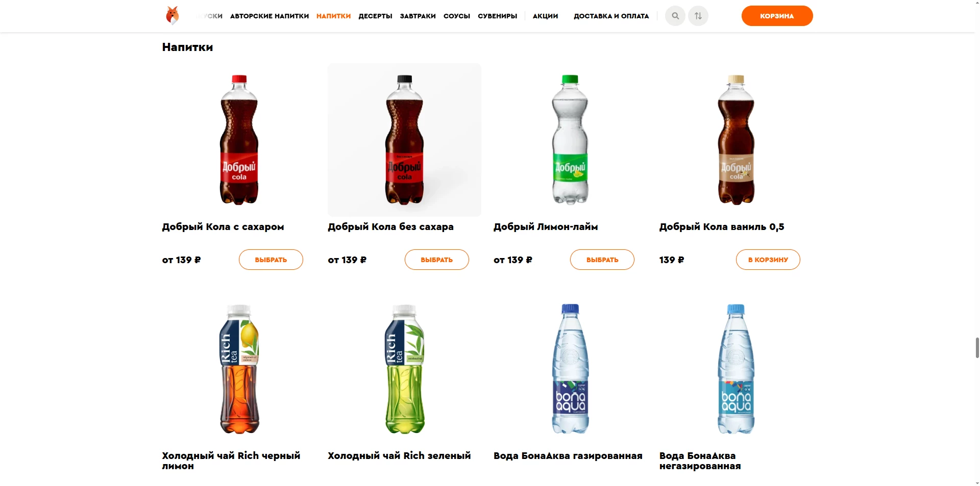This screenshot has width=980, height=486.
Task: Open Доставка и оплата page
Action: click(611, 16)
